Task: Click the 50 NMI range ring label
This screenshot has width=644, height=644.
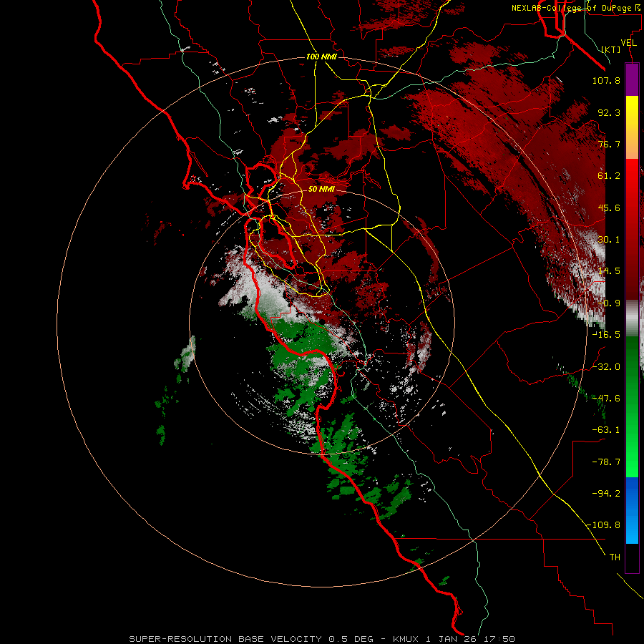Action: coord(321,189)
